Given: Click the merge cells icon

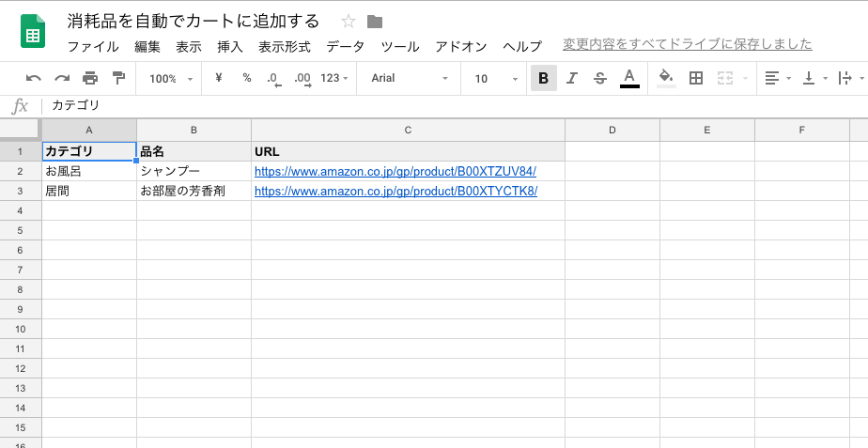Looking at the screenshot, I should pyautogui.click(x=724, y=78).
